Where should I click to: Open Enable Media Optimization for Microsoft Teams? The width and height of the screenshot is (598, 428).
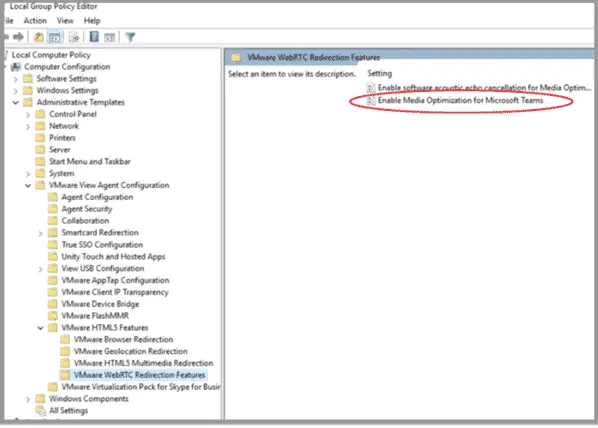(460, 100)
